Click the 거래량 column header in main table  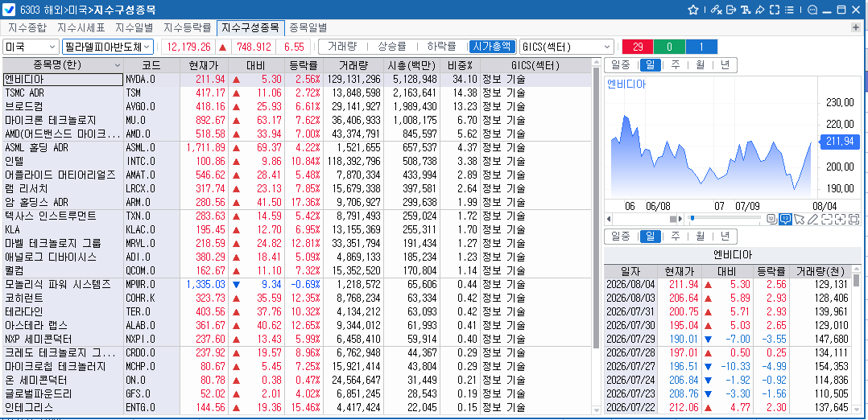tap(352, 65)
